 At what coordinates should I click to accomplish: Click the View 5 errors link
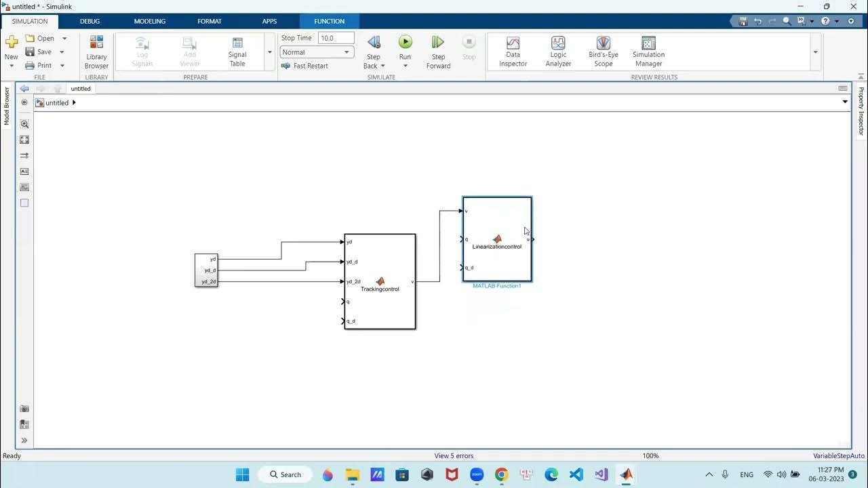click(454, 456)
